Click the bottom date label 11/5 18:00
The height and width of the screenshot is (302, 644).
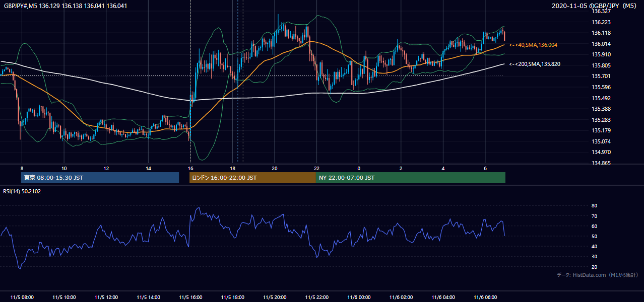[232, 297]
